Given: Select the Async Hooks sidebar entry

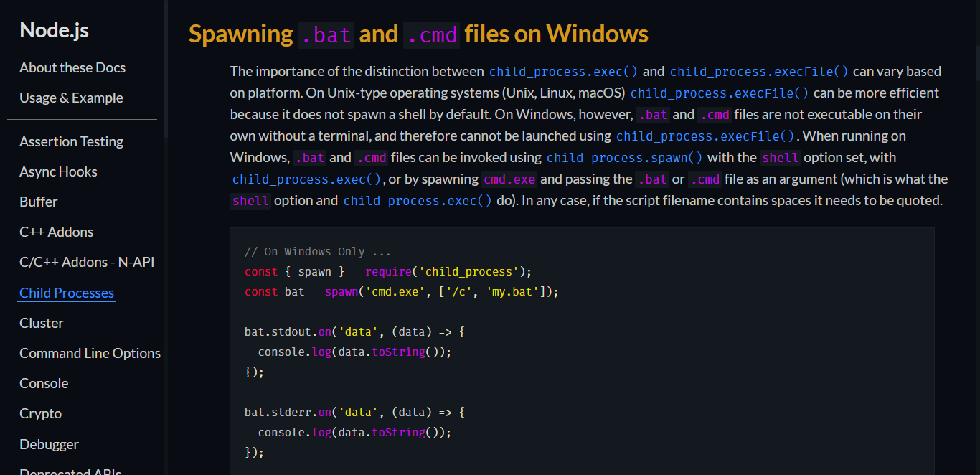Looking at the screenshot, I should coord(58,171).
